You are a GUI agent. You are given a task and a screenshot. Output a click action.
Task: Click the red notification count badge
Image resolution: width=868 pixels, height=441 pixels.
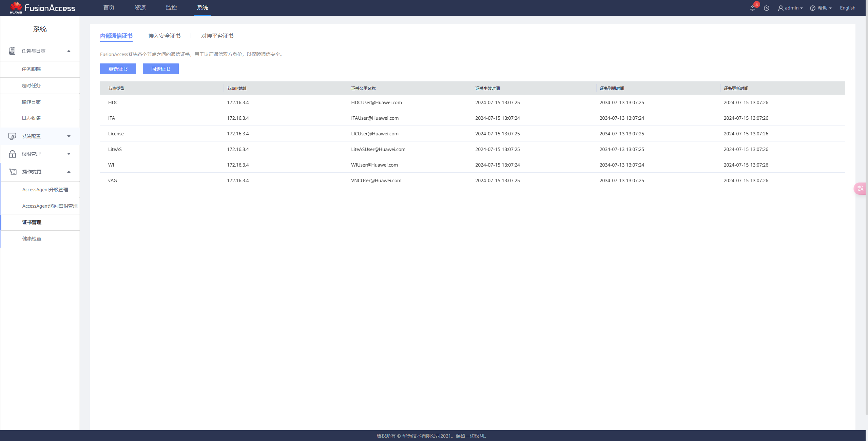coord(756,5)
